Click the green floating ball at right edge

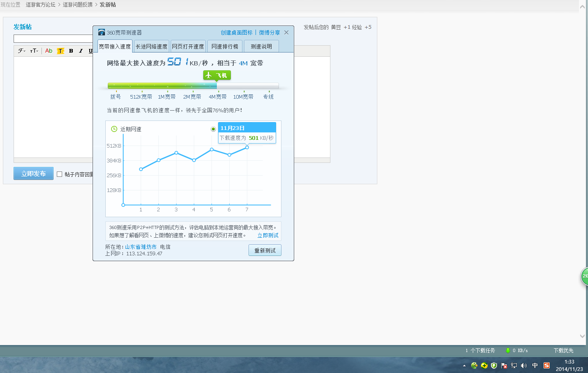click(584, 276)
